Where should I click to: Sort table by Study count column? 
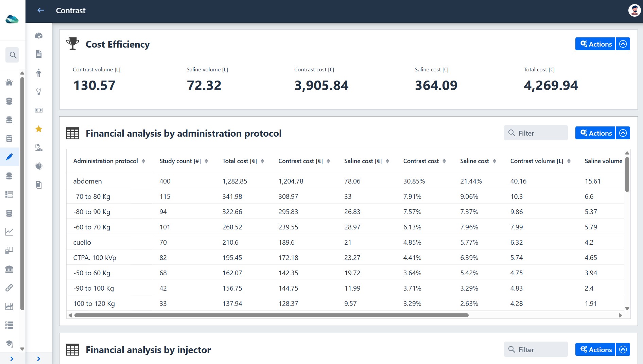click(x=206, y=161)
